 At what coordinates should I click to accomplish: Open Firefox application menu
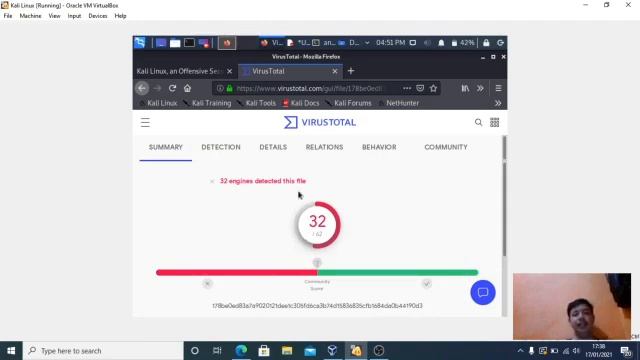[x=498, y=88]
